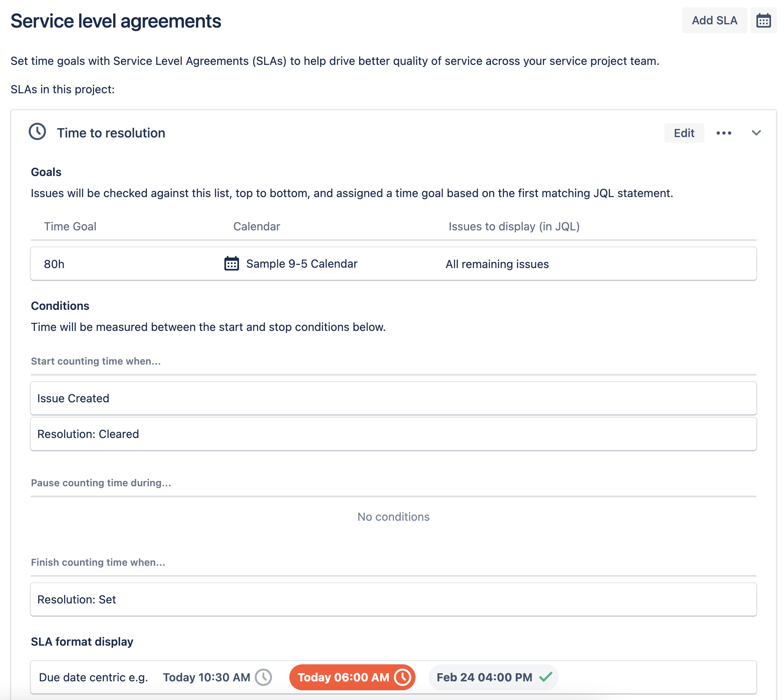Viewport: 784px width, 700px height.
Task: Collapse the Time to resolution panel chevron
Action: [x=756, y=133]
